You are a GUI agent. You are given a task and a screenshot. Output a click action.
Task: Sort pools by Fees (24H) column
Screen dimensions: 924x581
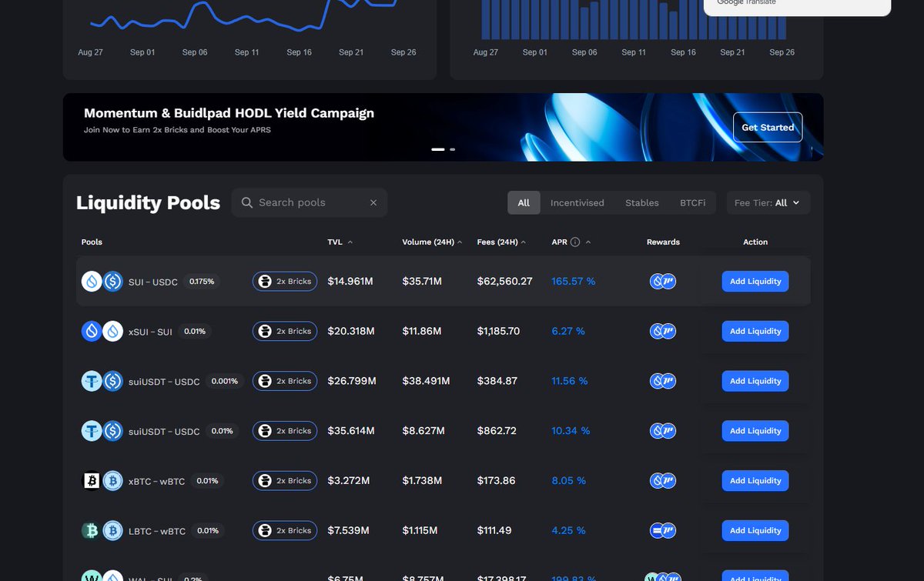pyautogui.click(x=501, y=242)
